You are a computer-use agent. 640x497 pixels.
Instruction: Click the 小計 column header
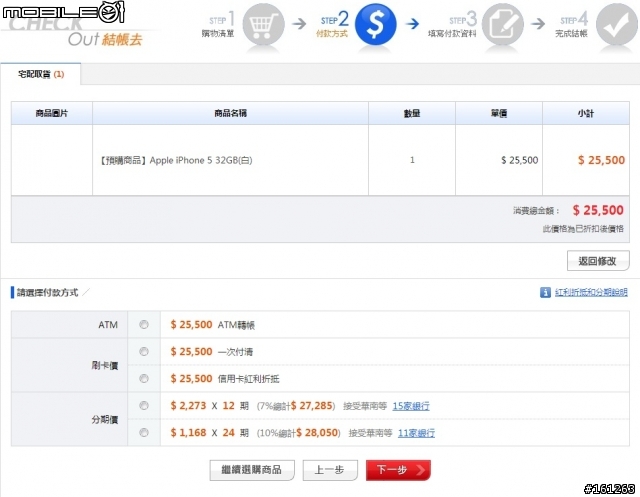coord(586,113)
